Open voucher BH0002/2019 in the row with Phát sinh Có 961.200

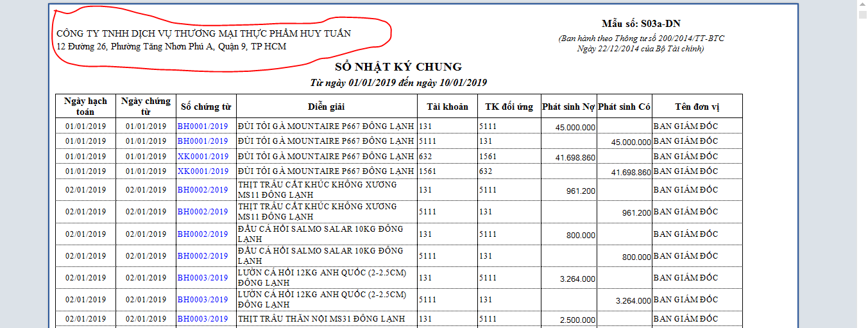pos(203,212)
